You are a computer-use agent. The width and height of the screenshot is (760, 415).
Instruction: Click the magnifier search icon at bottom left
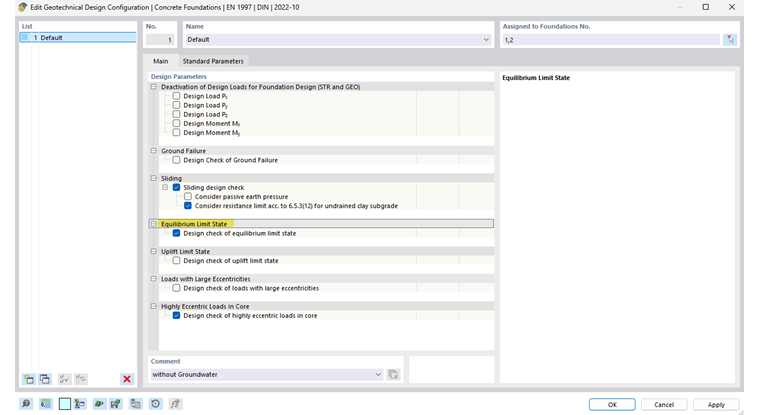[x=27, y=404]
